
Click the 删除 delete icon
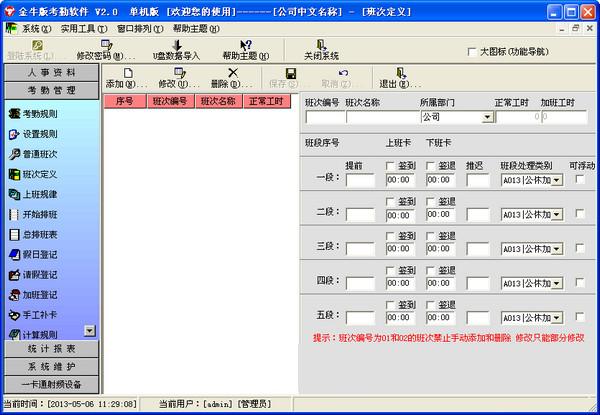(x=233, y=73)
